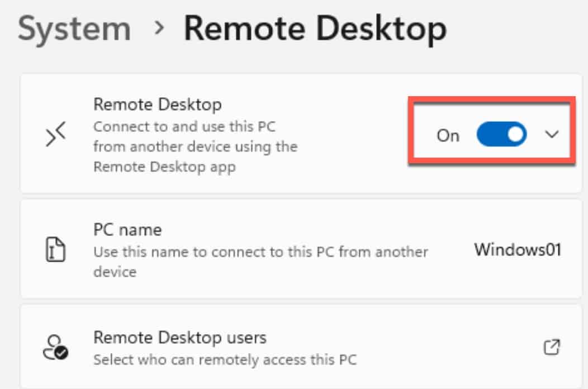
Task: Click "Remote Desktop app" description line
Action: pos(165,167)
